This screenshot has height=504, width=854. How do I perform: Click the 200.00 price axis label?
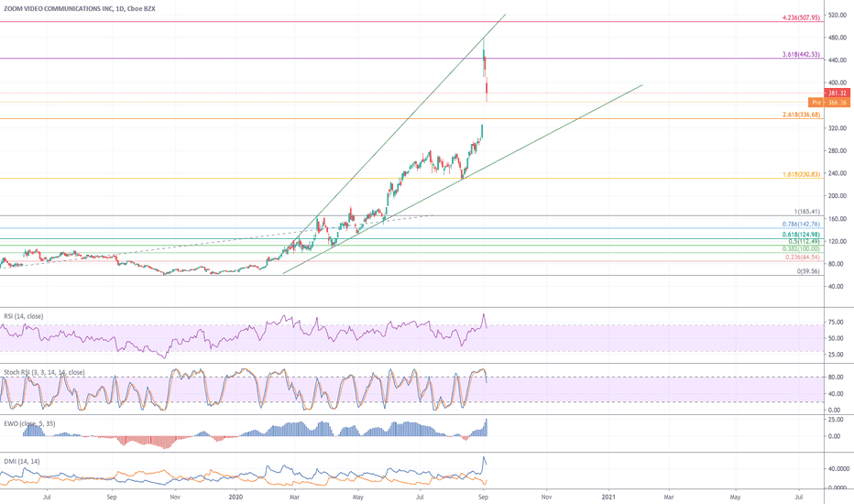(838, 195)
